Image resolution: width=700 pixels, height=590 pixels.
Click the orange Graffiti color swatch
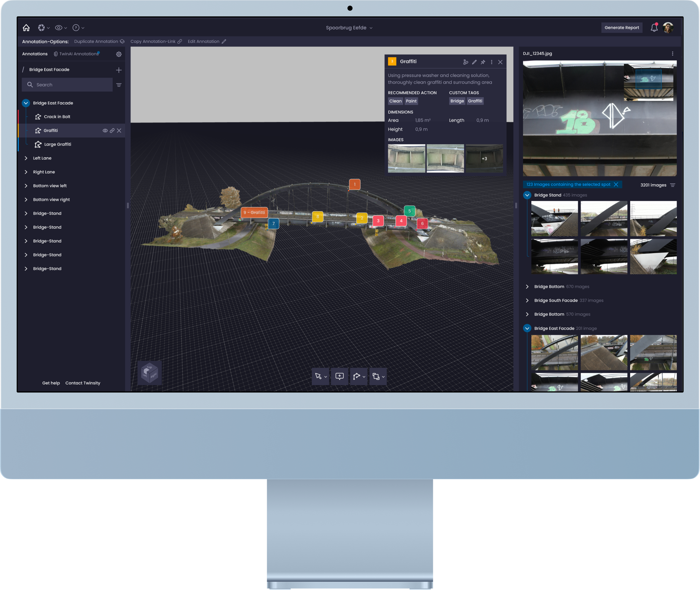coord(392,62)
